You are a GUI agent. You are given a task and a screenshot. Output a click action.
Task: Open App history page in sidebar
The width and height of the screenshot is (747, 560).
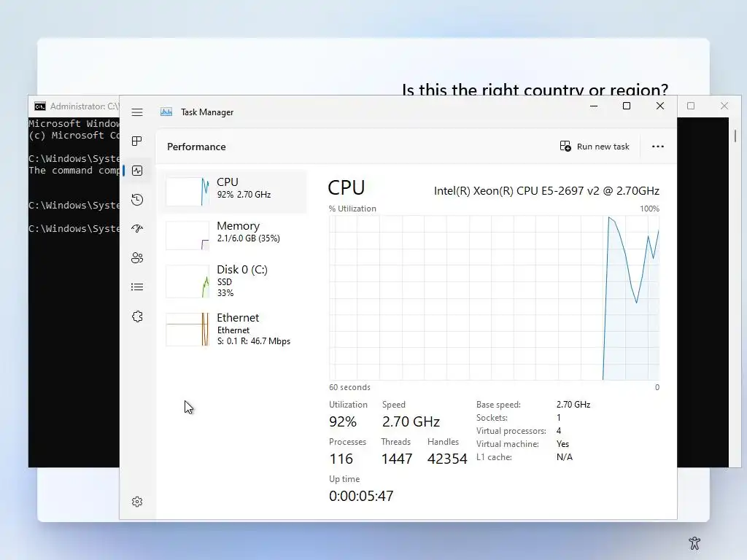[137, 200]
